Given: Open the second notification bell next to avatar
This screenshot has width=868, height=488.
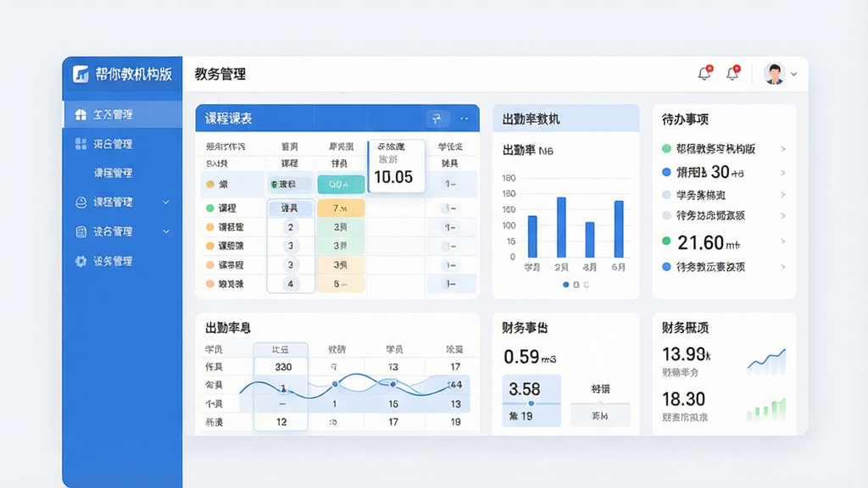Looking at the screenshot, I should (x=733, y=73).
